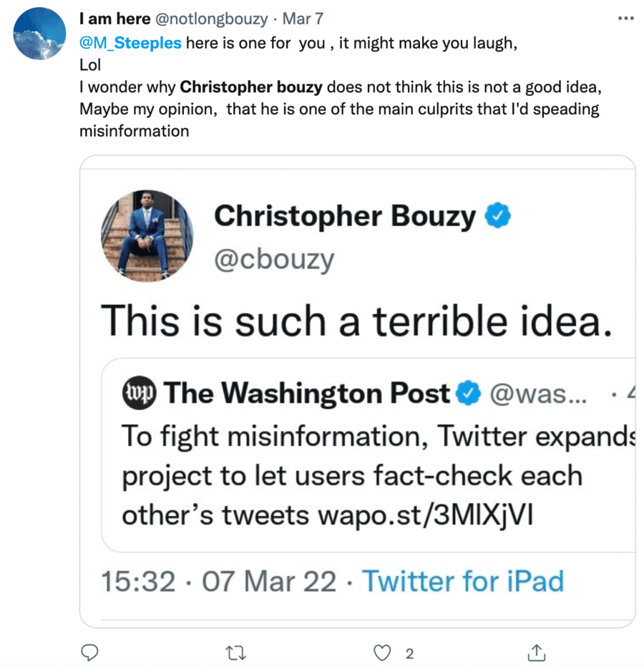
Task: Select the @cbouzy handle in quoted tweet
Action: (273, 261)
